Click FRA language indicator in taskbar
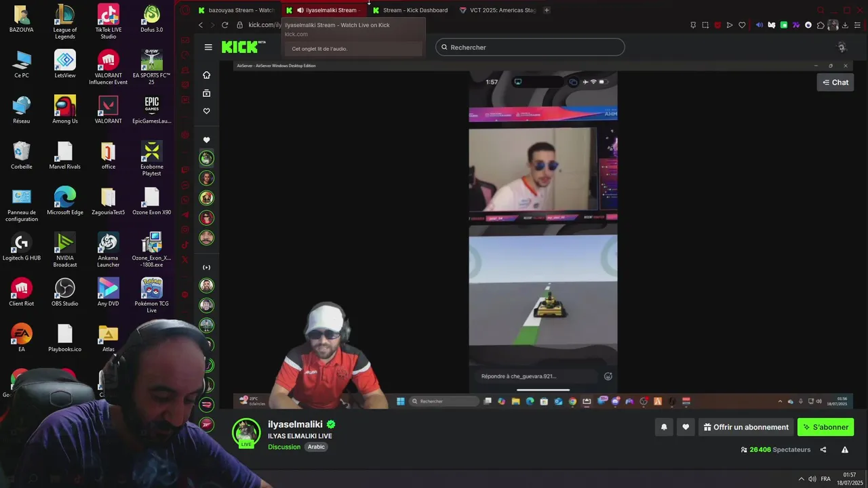 point(825,479)
